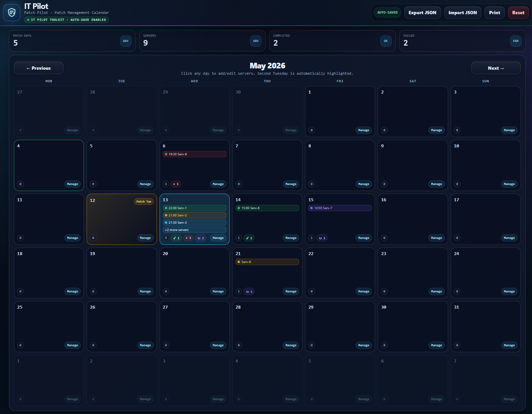Click the ERR badge in Failed card
The image size is (532, 414).
[x=516, y=41]
